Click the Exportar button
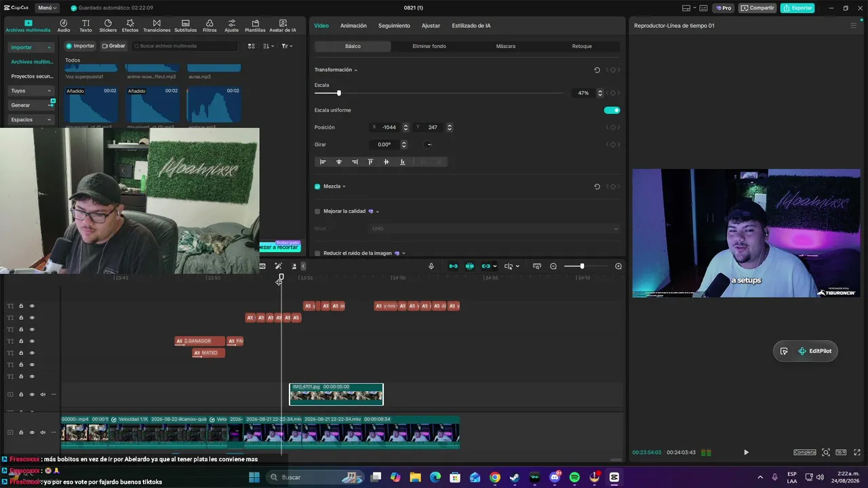868x488 pixels. tap(797, 8)
